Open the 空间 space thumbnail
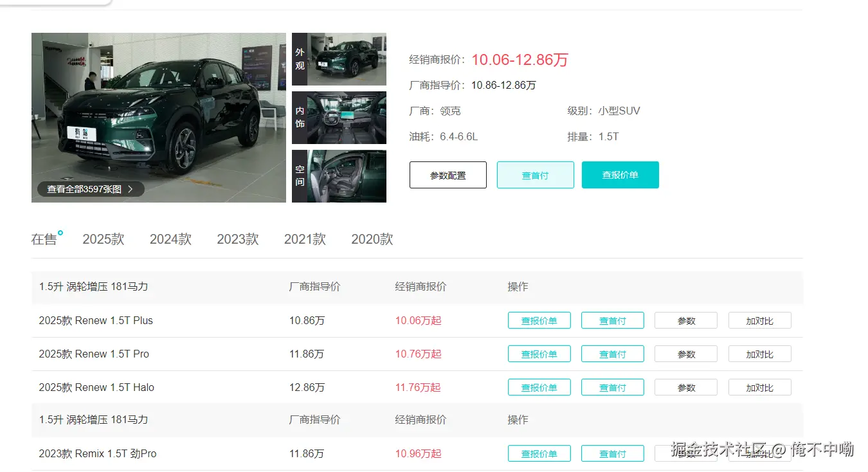The image size is (868, 472). (x=339, y=176)
